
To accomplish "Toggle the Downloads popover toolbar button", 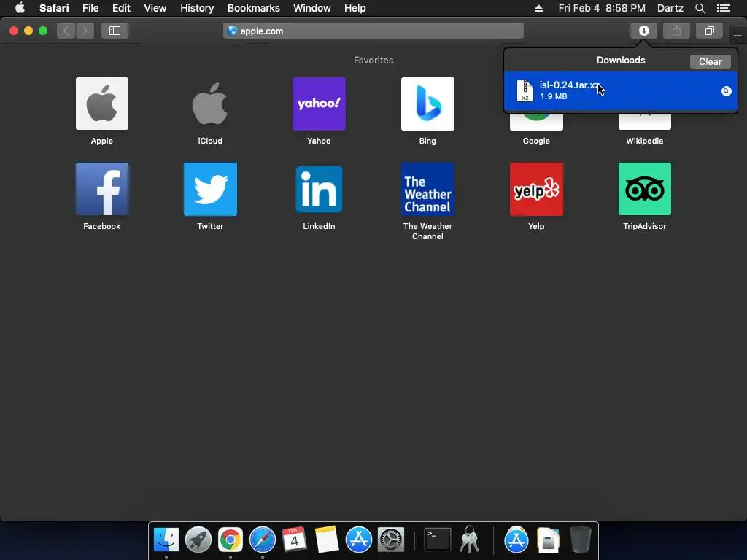I will click(643, 31).
